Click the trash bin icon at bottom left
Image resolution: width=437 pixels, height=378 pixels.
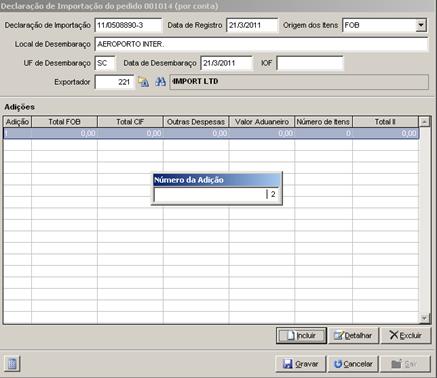pyautogui.click(x=12, y=363)
